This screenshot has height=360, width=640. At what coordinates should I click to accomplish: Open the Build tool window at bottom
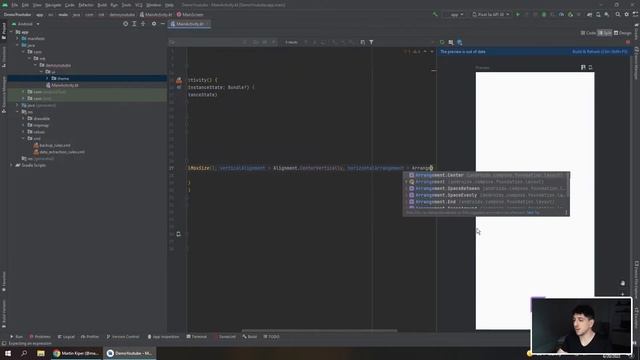(x=250, y=337)
